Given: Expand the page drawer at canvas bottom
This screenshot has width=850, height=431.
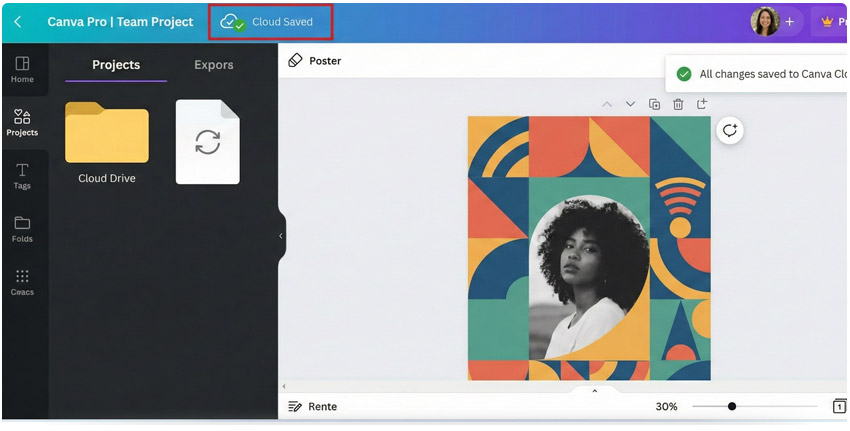Looking at the screenshot, I should (x=594, y=391).
